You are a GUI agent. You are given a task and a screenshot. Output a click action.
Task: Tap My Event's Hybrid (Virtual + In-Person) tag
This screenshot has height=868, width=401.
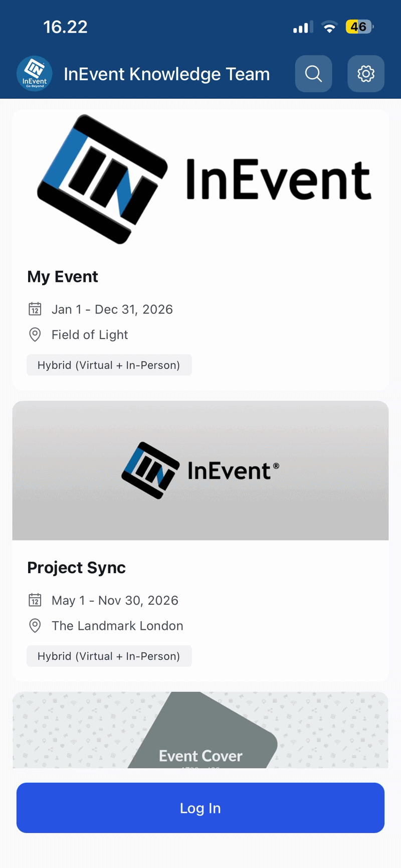click(109, 365)
